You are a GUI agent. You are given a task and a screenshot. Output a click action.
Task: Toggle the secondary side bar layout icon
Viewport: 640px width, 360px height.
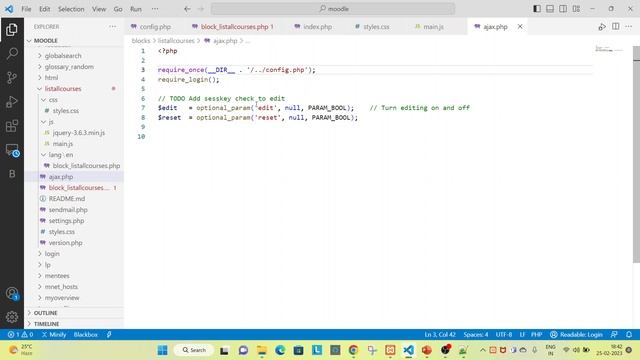pos(563,9)
